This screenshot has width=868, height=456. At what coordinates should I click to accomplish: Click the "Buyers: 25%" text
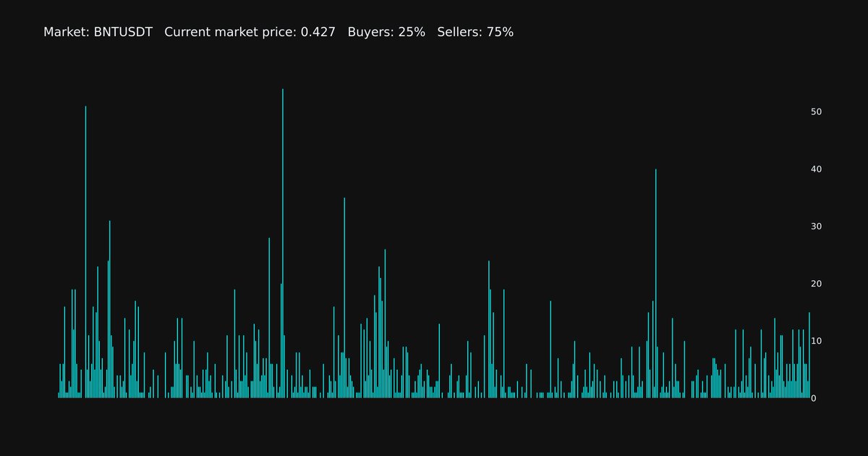(386, 32)
